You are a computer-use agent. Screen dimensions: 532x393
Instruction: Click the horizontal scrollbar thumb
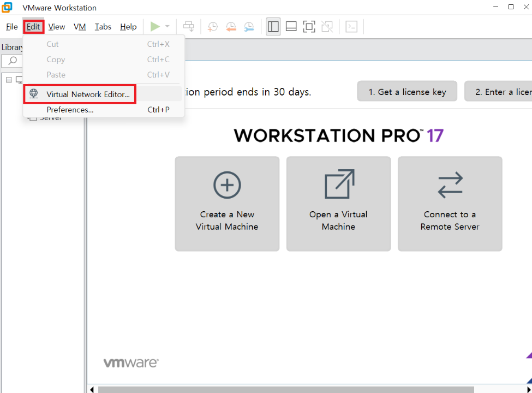pos(286,390)
